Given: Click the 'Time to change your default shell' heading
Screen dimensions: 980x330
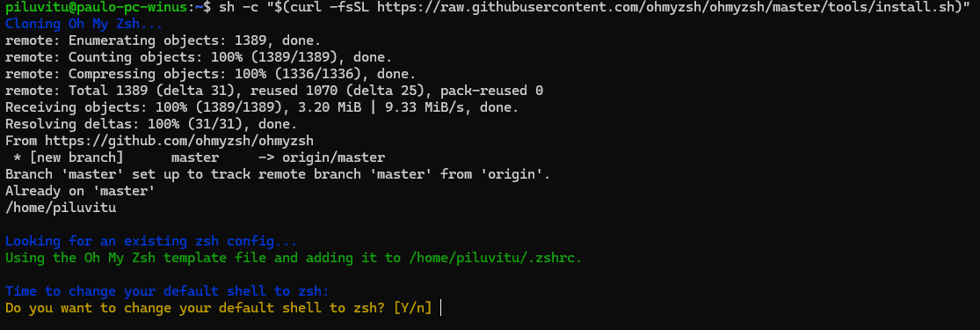Looking at the screenshot, I should click(x=167, y=291).
